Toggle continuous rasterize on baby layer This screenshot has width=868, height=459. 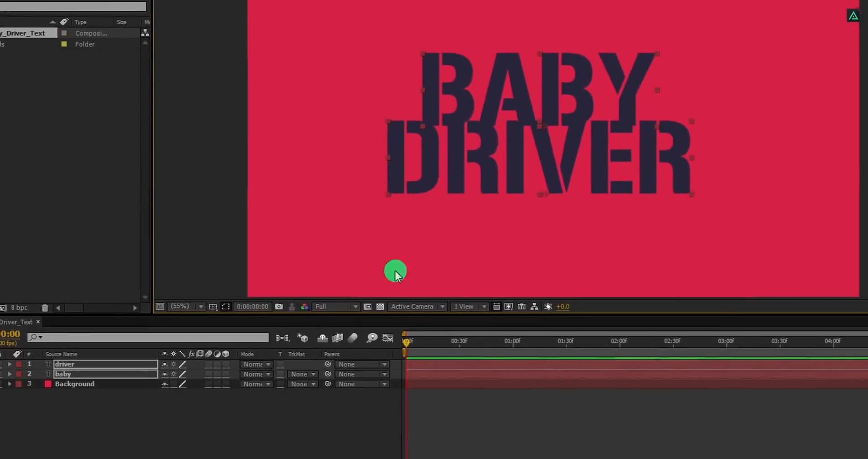pos(174,374)
